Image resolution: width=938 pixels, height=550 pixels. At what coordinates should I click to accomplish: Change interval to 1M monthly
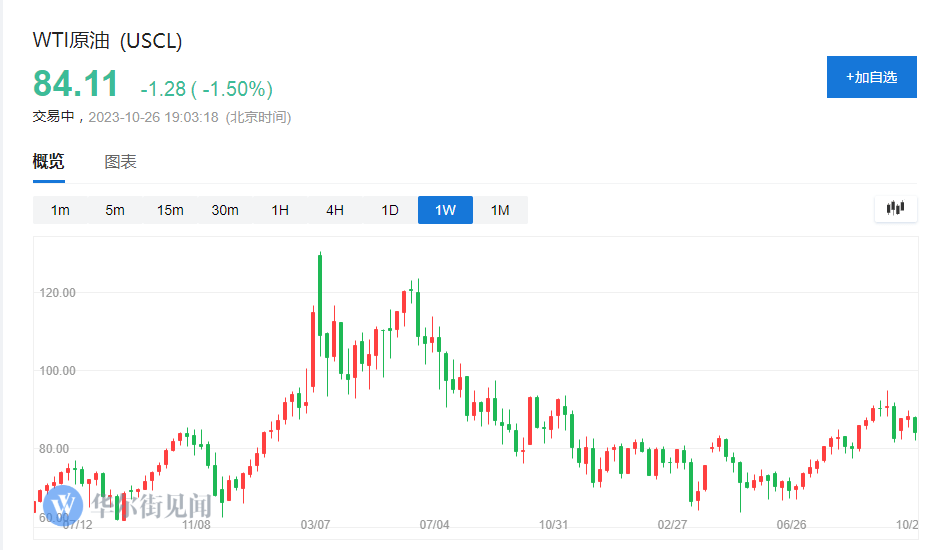pyautogui.click(x=500, y=210)
